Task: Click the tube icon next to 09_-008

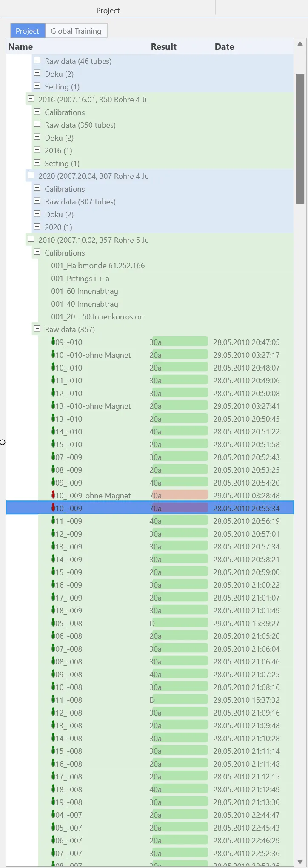Action: click(53, 674)
